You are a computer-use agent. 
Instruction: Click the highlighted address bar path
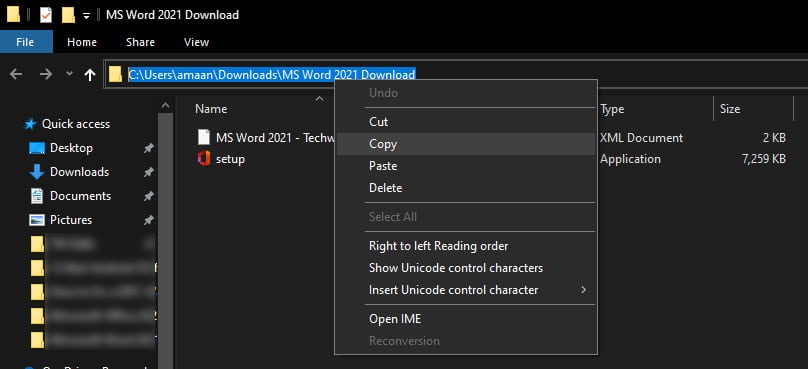pyautogui.click(x=272, y=75)
